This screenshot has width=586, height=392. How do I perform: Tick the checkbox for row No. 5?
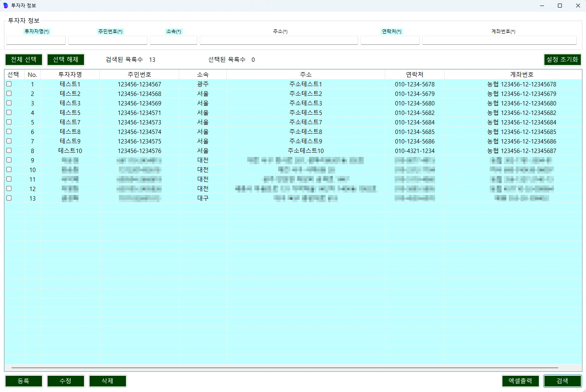coord(9,122)
